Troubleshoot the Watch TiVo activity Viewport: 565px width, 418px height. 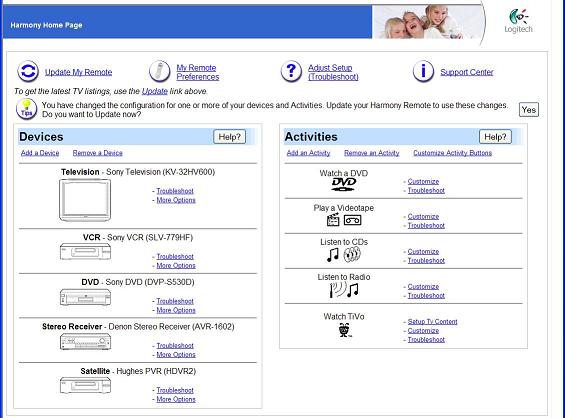point(426,339)
